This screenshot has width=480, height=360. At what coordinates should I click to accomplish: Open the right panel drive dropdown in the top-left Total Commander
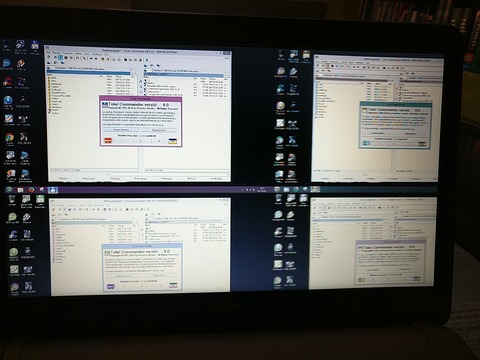[x=149, y=71]
